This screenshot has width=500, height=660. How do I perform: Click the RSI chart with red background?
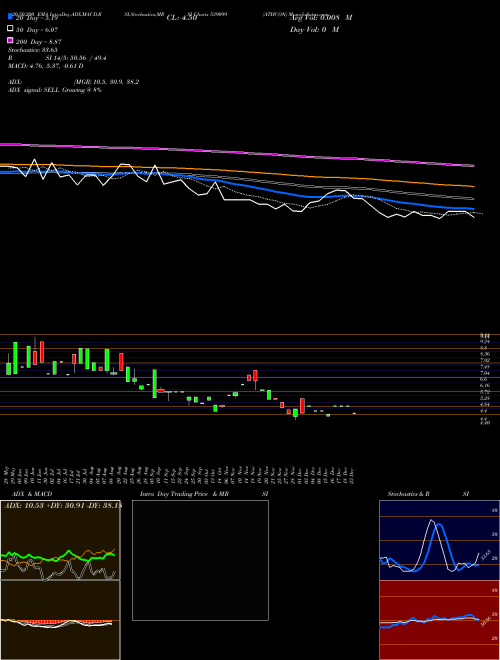[440, 620]
